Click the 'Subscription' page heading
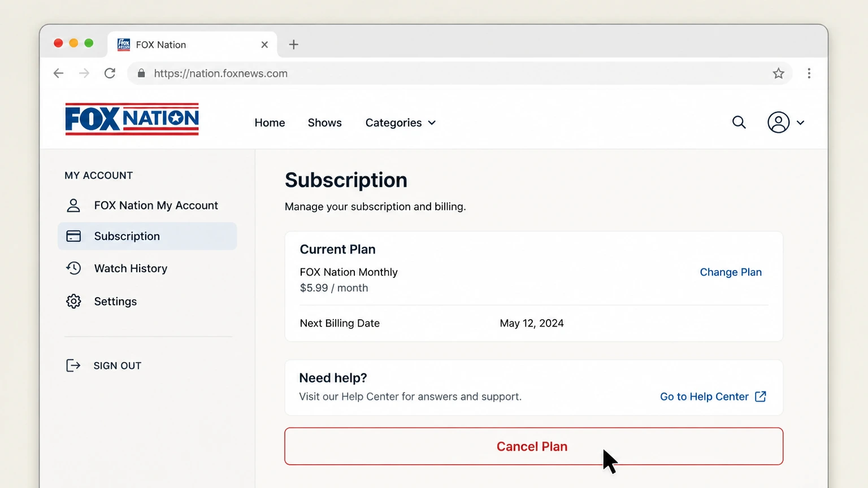This screenshot has width=868, height=488. [x=346, y=180]
